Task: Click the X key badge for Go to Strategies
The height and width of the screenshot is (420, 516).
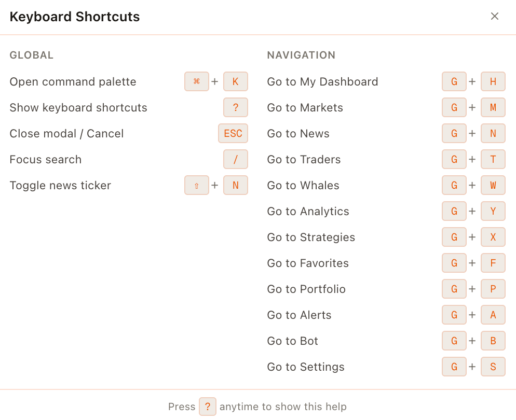Action: point(493,237)
